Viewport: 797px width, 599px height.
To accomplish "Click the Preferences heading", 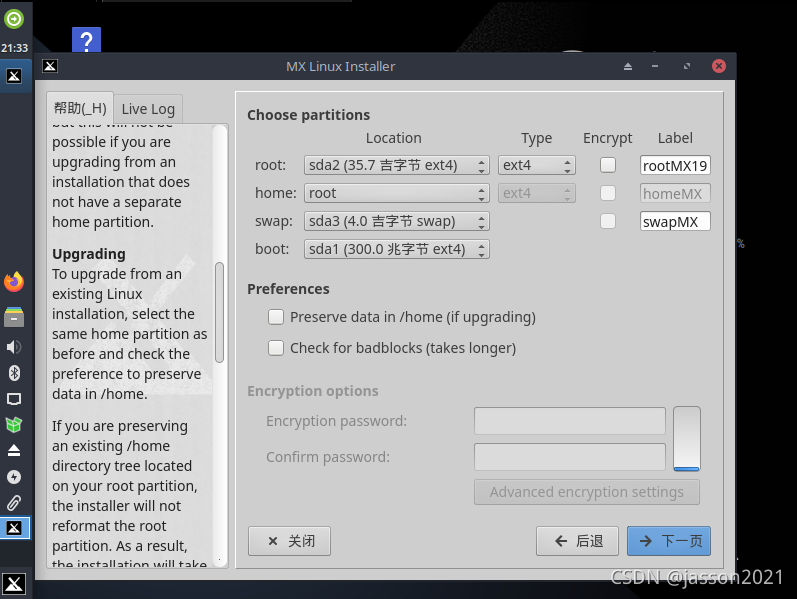I will (288, 289).
